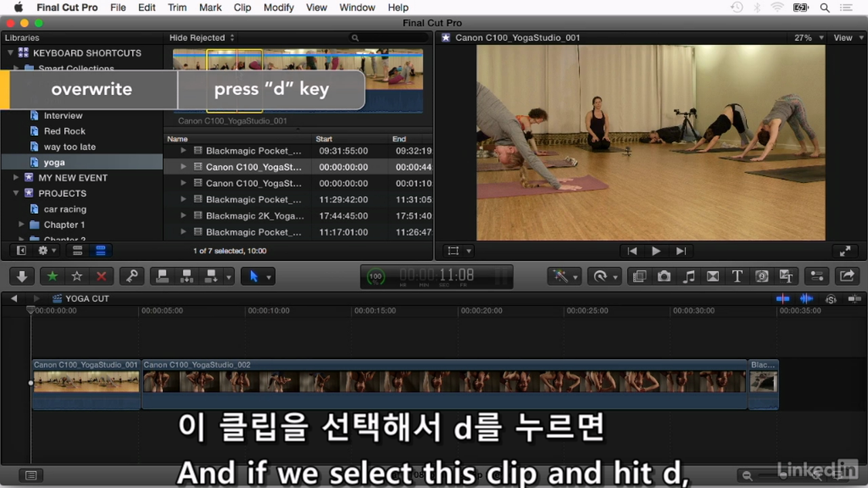The image size is (868, 488).
Task: Show the Transitions Browser
Action: click(x=713, y=277)
